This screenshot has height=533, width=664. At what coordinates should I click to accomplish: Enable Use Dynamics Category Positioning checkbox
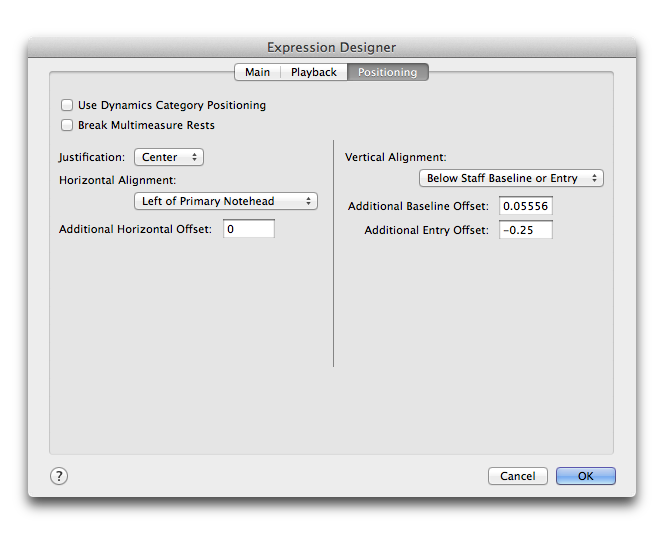tap(67, 105)
